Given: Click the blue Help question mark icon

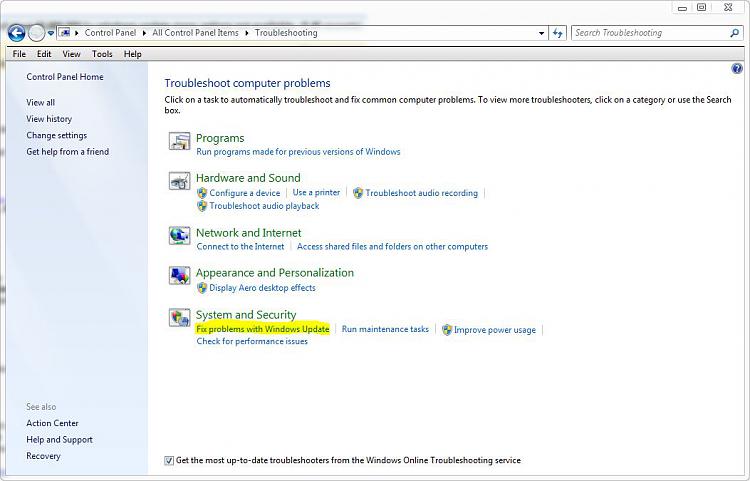Looking at the screenshot, I should (x=737, y=69).
